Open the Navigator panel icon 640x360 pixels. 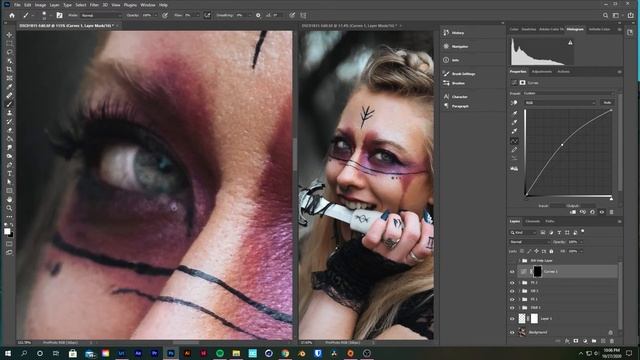446,47
